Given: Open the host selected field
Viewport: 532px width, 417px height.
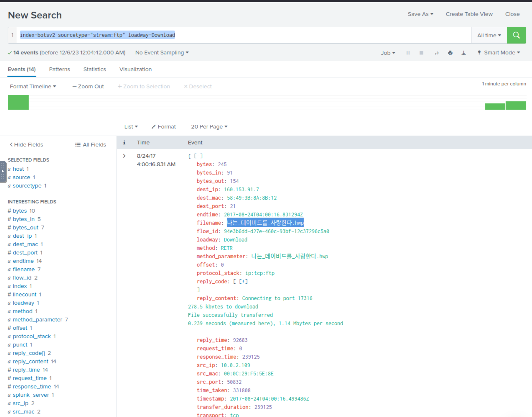Looking at the screenshot, I should [x=18, y=169].
